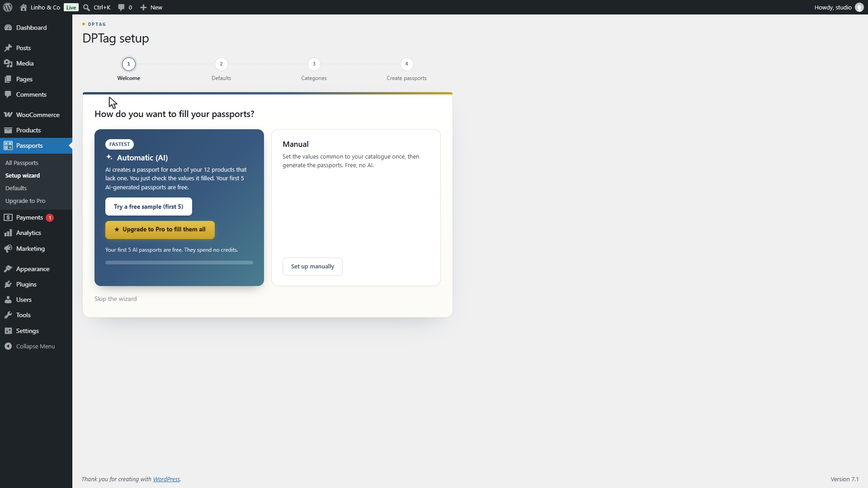This screenshot has height=488, width=868.
Task: Jump to step 4 Create passports
Action: tap(406, 69)
